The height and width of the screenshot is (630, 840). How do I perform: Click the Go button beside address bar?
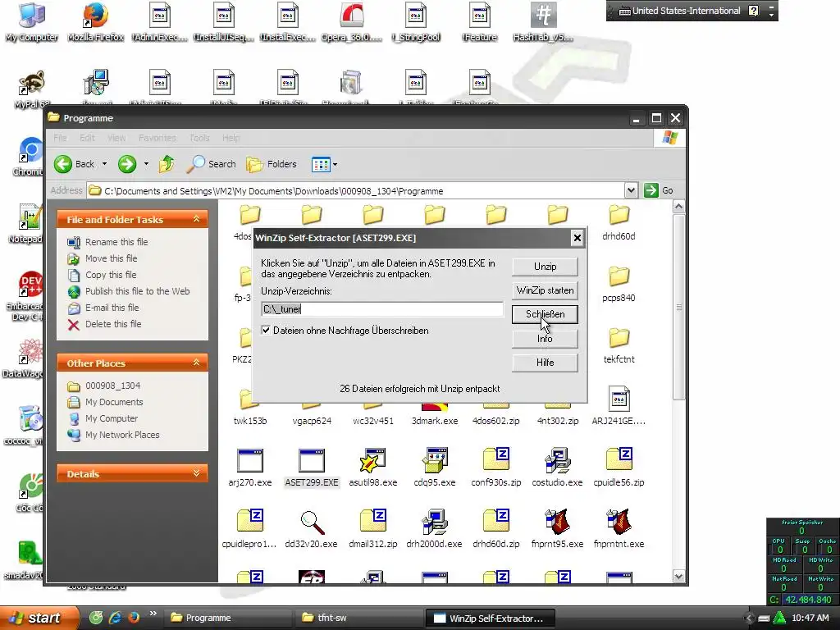(659, 190)
